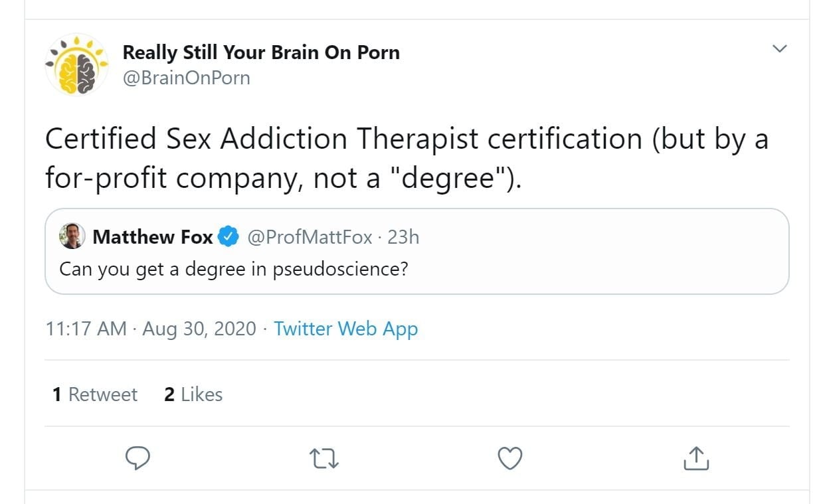
Task: Click the Brain On Porn profile avatar
Action: tap(76, 64)
